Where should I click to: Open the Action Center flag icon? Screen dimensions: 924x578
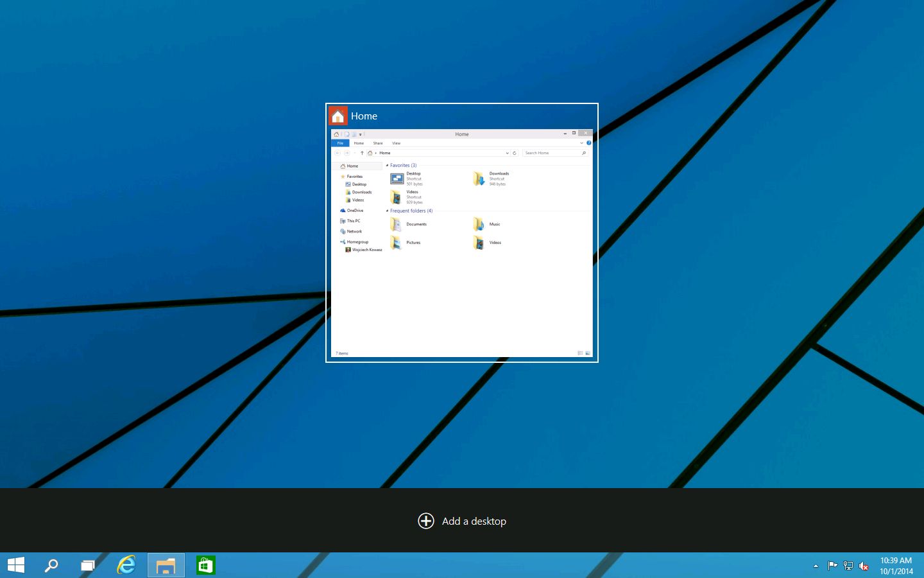click(832, 566)
